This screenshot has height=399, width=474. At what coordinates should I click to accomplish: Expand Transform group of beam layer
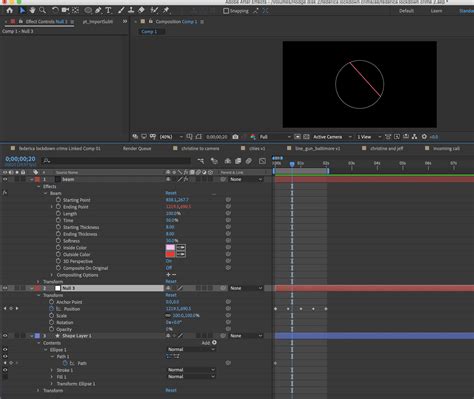pos(38,282)
